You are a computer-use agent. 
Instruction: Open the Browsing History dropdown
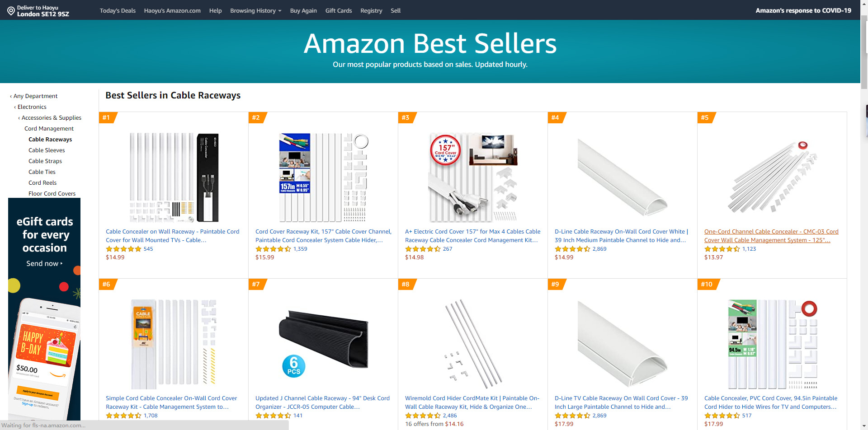pos(255,10)
